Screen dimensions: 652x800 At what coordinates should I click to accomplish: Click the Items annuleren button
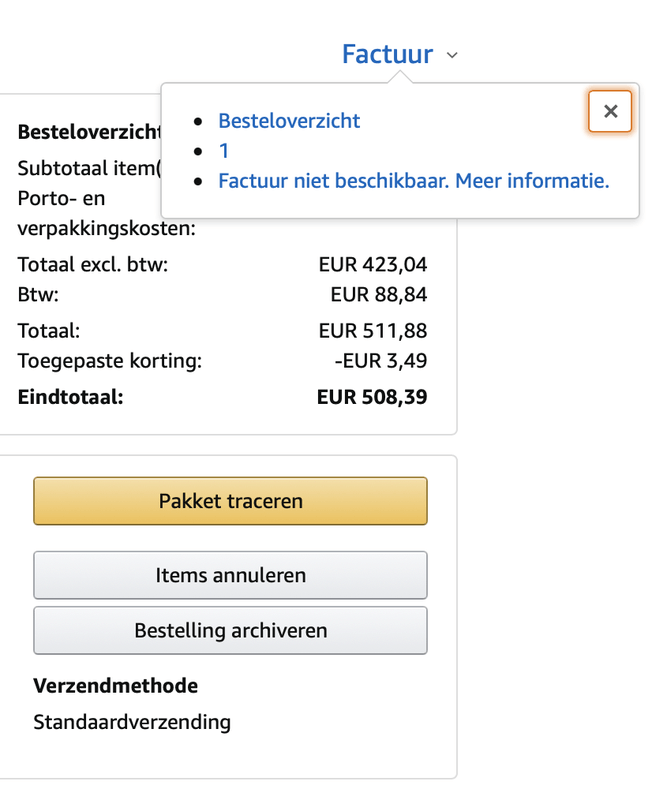(x=230, y=575)
